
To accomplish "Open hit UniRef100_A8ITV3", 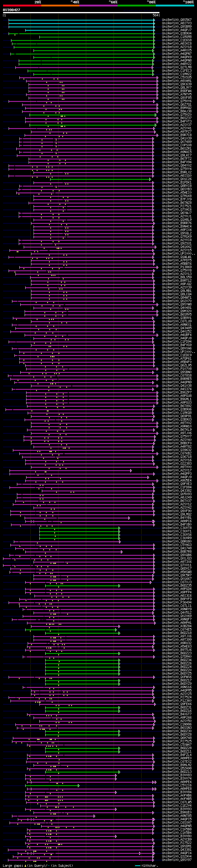I will tap(177, 23).
